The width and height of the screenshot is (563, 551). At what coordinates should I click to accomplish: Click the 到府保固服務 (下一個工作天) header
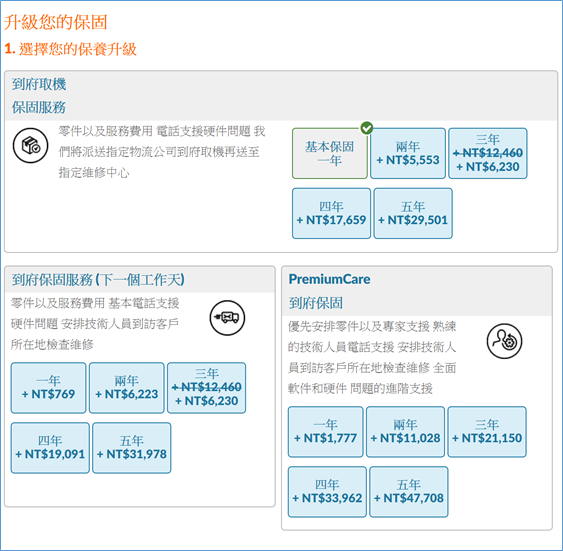98,280
